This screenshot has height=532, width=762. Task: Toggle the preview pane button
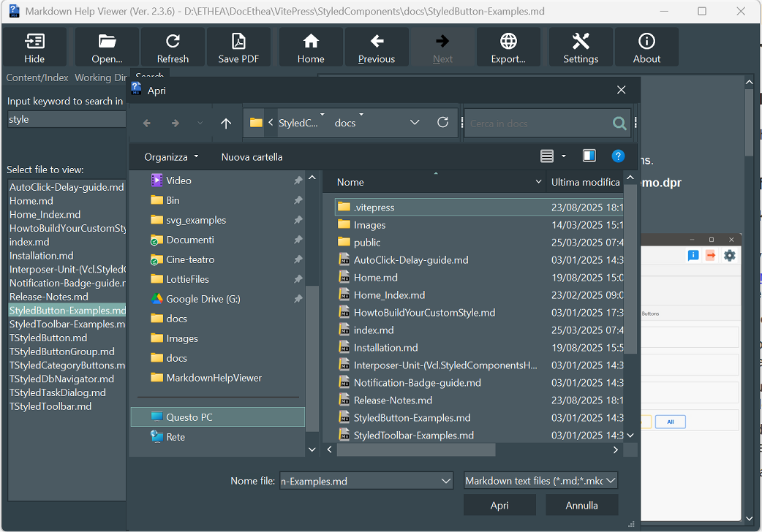point(589,156)
